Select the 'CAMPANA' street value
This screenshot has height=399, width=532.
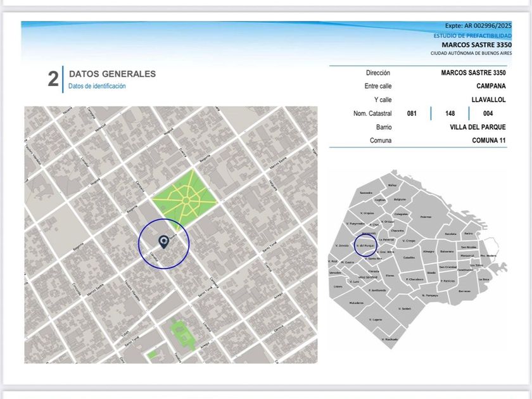[491, 86]
